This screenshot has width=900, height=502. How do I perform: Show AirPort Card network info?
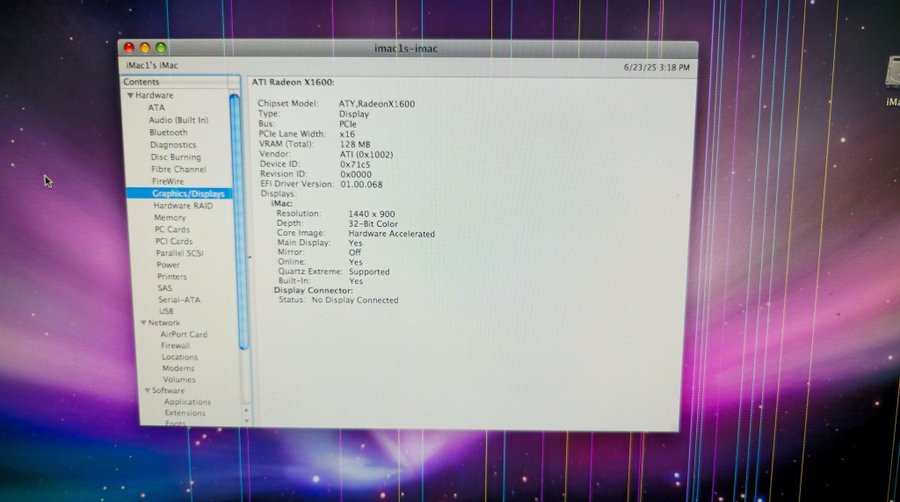[x=184, y=334]
